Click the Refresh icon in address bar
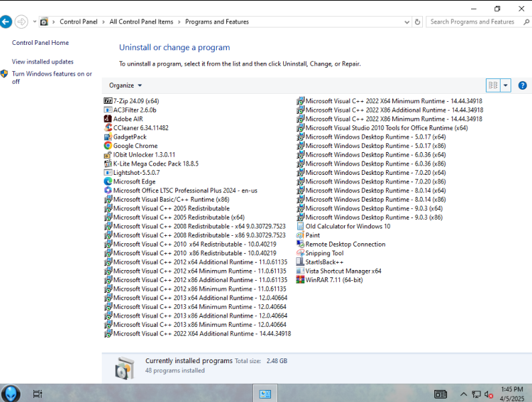This screenshot has height=402, width=532. [x=418, y=21]
